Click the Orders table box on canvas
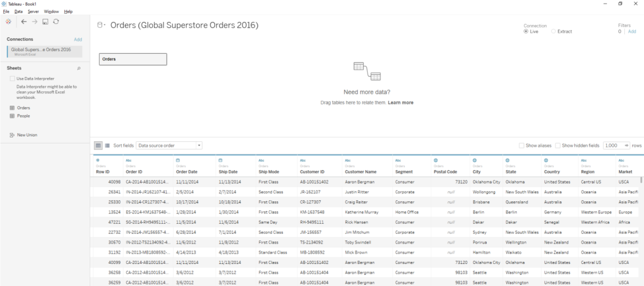The width and height of the screenshot is (644, 286). pos(133,59)
